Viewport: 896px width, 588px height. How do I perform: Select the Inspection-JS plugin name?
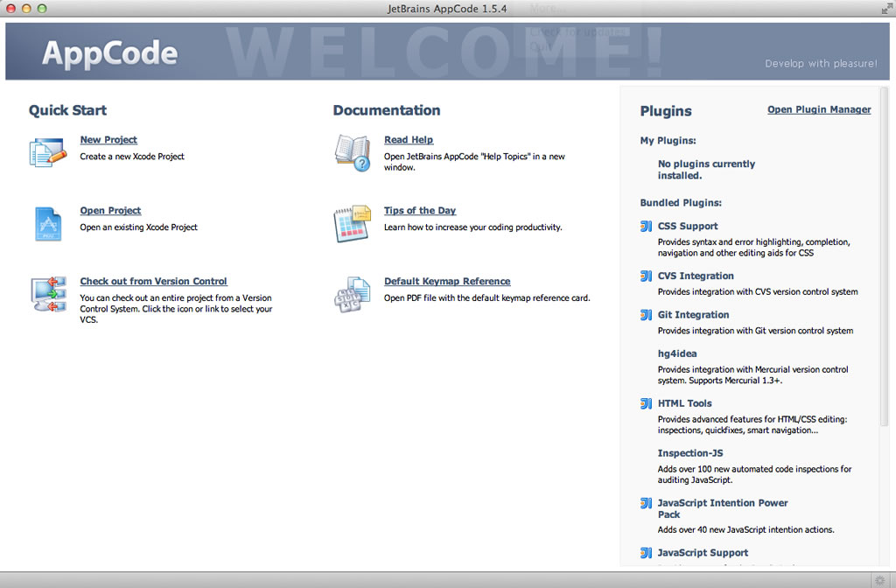(x=690, y=453)
